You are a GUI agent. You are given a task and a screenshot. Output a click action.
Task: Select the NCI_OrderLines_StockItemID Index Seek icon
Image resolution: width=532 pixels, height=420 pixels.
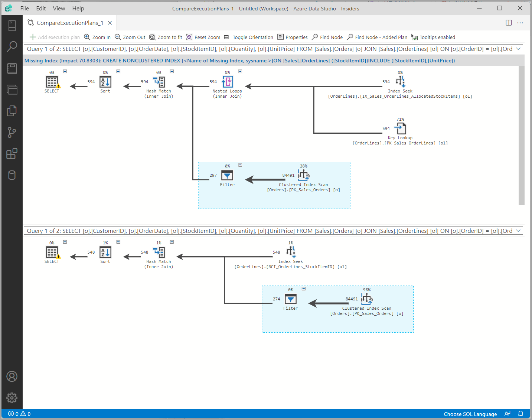291,252
